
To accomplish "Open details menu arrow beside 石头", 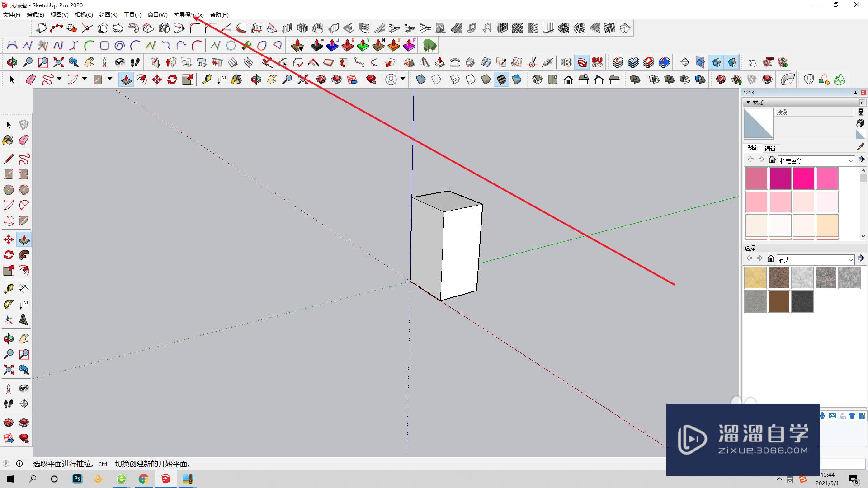I will point(861,258).
